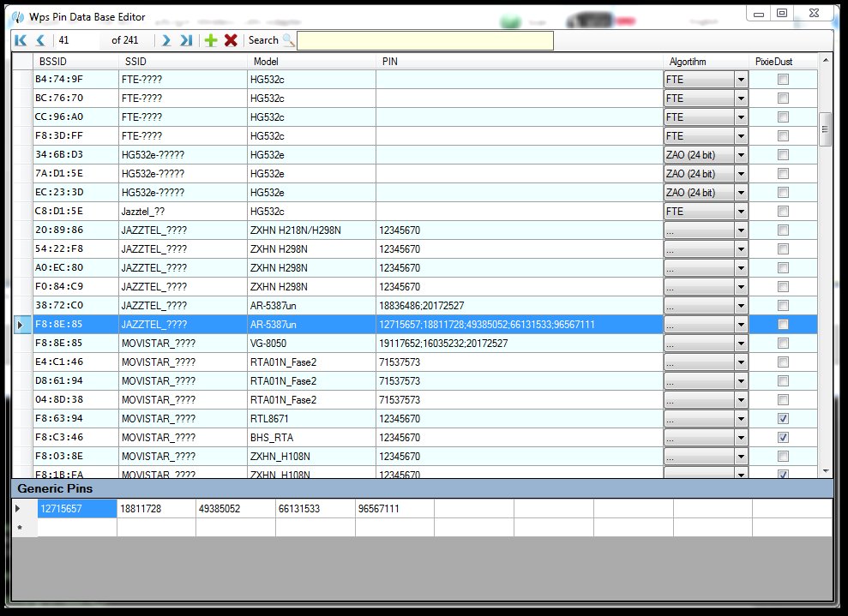Open the algorithm dropdown for the RTL8671 row

(x=741, y=419)
